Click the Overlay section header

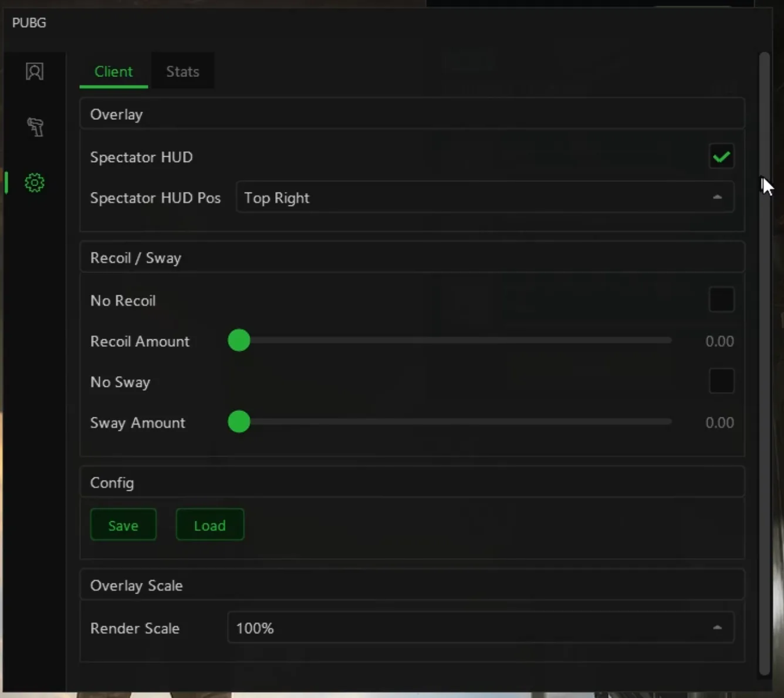click(x=412, y=114)
